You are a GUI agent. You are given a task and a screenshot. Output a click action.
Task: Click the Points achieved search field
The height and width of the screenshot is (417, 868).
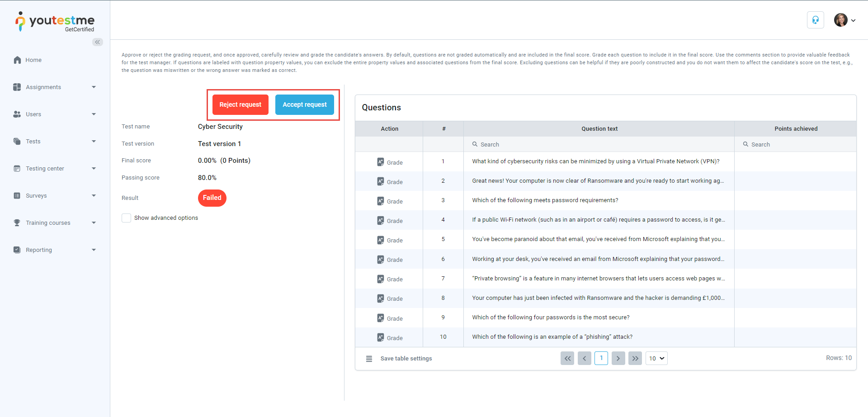[x=796, y=144]
